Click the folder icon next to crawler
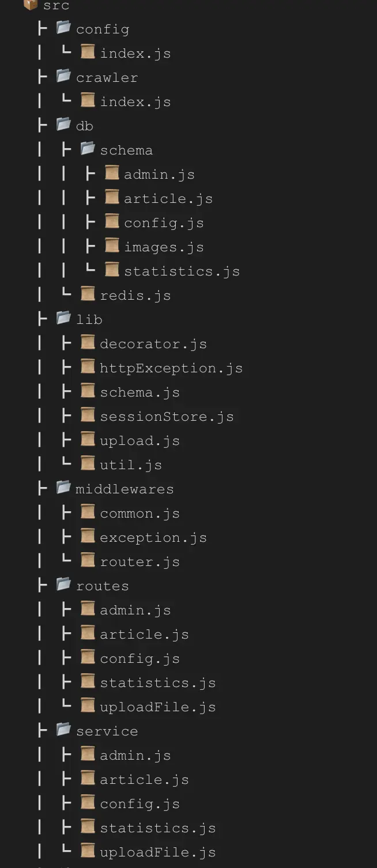The height and width of the screenshot is (868, 377). pos(64,76)
